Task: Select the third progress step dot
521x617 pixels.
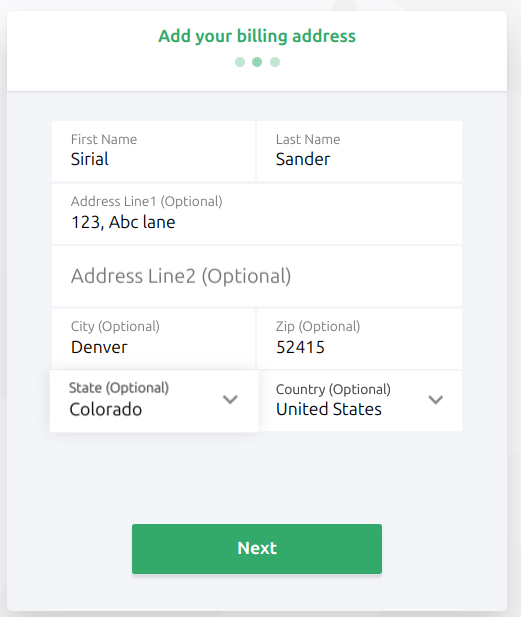Action: pyautogui.click(x=275, y=62)
